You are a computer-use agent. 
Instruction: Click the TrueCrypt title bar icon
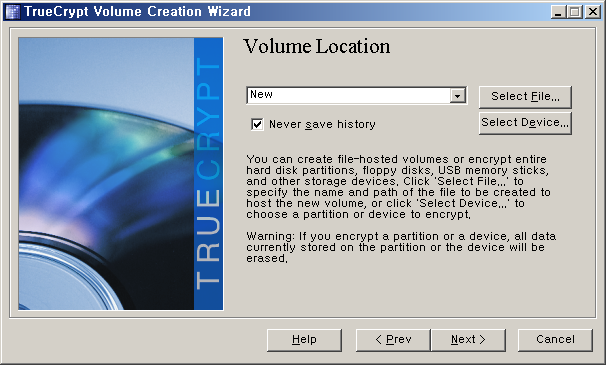tap(12, 12)
